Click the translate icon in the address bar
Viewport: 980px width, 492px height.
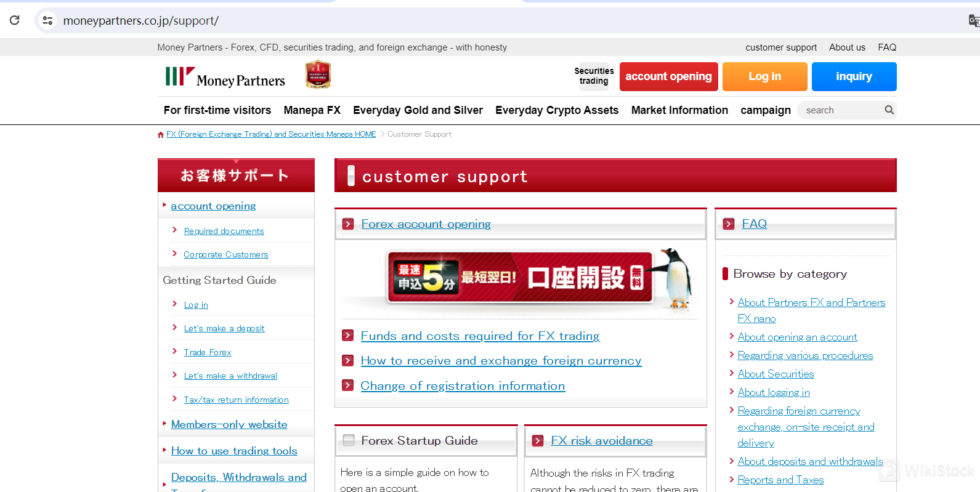point(974,21)
